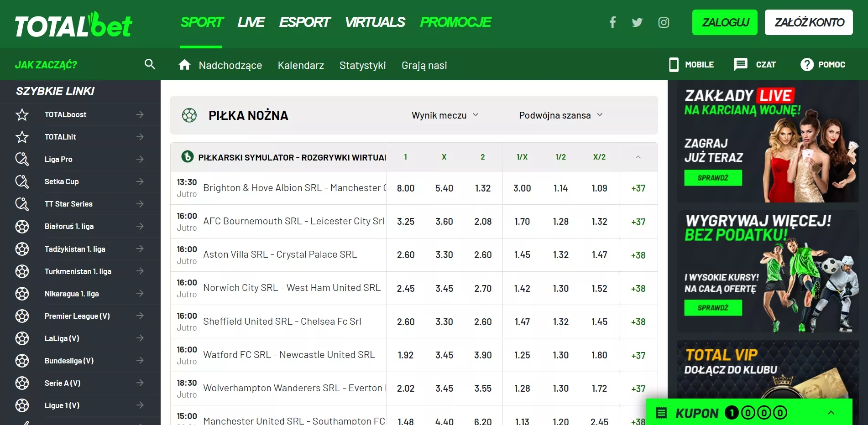
Task: Open the Kalendarz submenu item
Action: pyautogui.click(x=301, y=65)
